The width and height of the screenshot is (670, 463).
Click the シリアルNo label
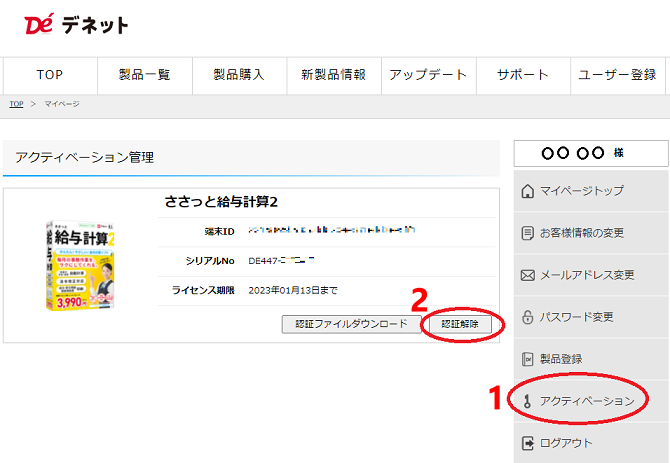tap(210, 261)
